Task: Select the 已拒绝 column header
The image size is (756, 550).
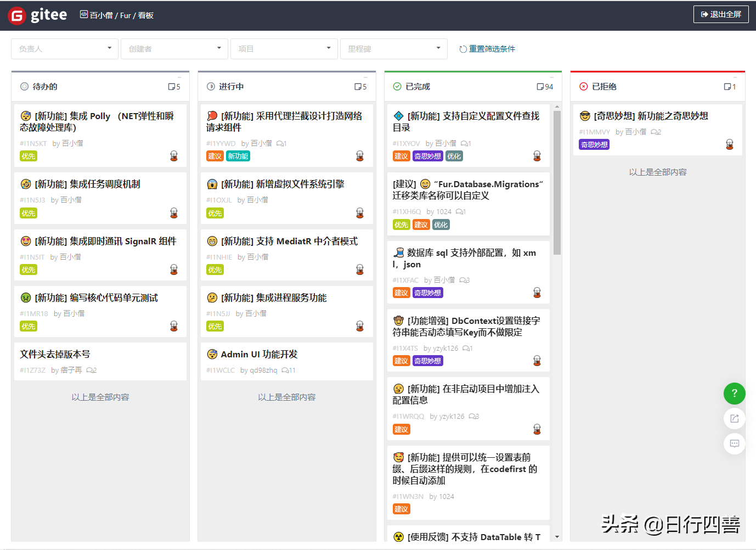Action: click(x=658, y=87)
